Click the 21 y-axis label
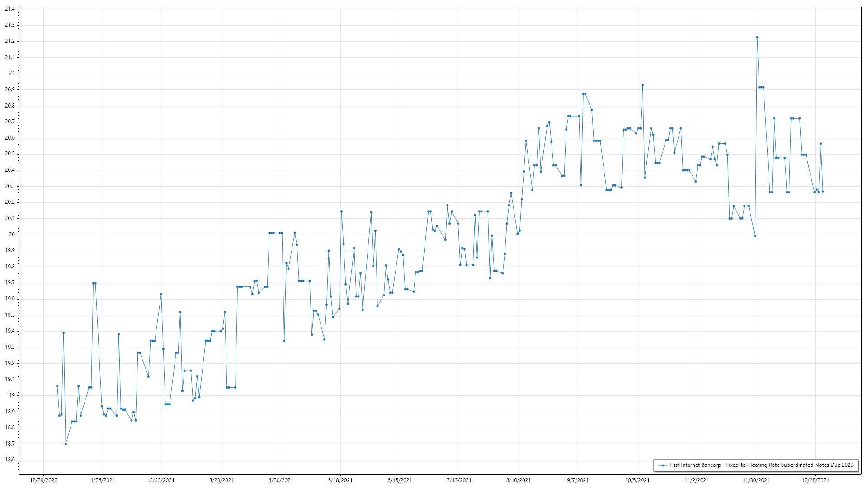The height and width of the screenshot is (488, 868). click(x=12, y=73)
